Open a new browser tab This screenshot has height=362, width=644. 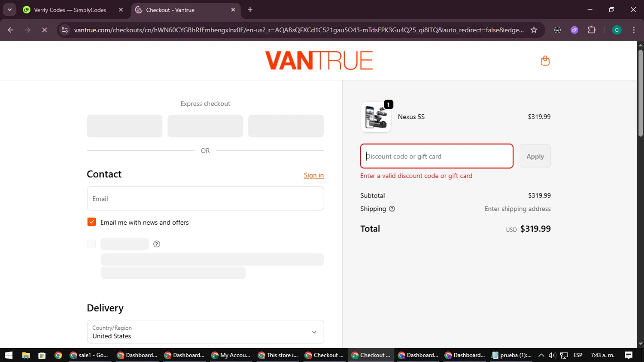pyautogui.click(x=250, y=10)
